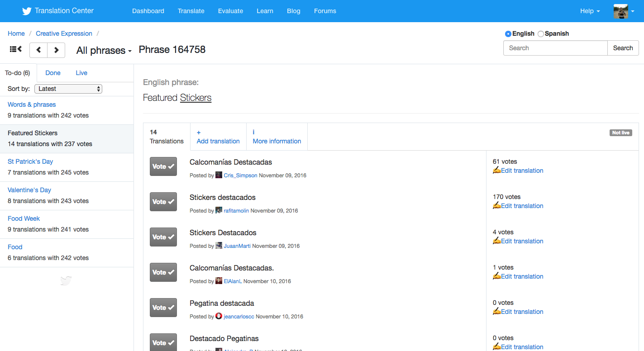644x351 pixels.
Task: Click the Search button
Action: click(623, 48)
